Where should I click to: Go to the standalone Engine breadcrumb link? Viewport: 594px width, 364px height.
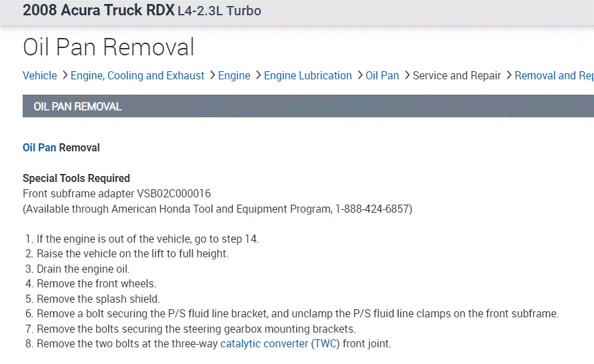click(234, 76)
